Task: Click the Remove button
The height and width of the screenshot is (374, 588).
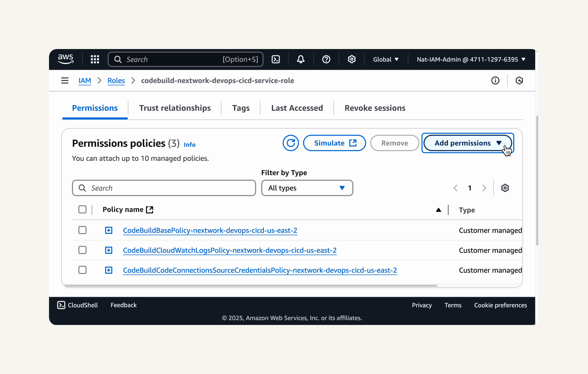Action: (x=395, y=143)
